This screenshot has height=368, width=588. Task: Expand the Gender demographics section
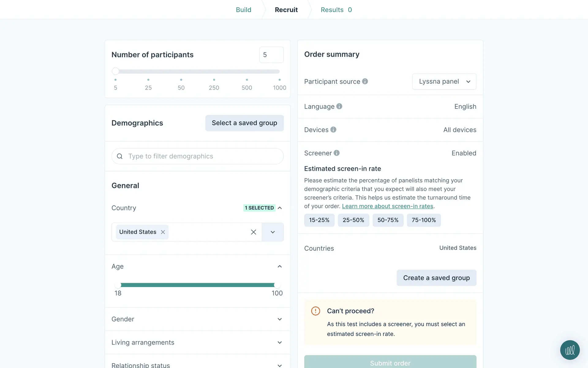coord(279,319)
